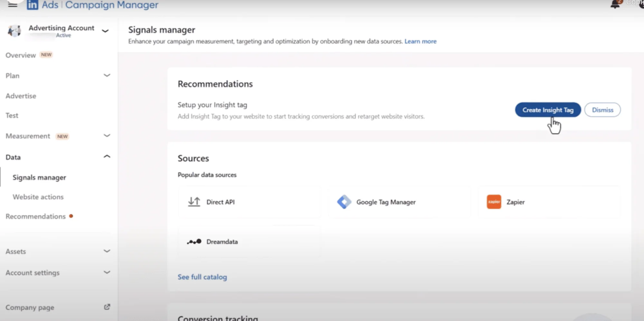The width and height of the screenshot is (644, 321).
Task: Click 'Setup your Insight tag' text
Action: click(212, 105)
